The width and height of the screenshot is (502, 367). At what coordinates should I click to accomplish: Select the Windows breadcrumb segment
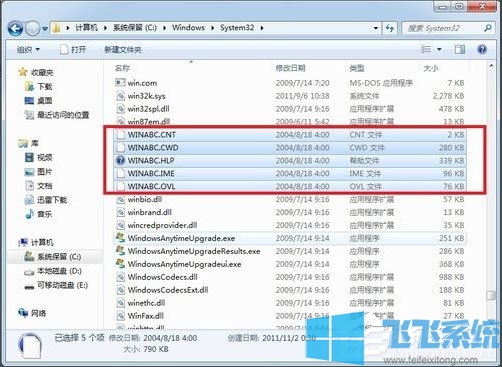point(188,28)
